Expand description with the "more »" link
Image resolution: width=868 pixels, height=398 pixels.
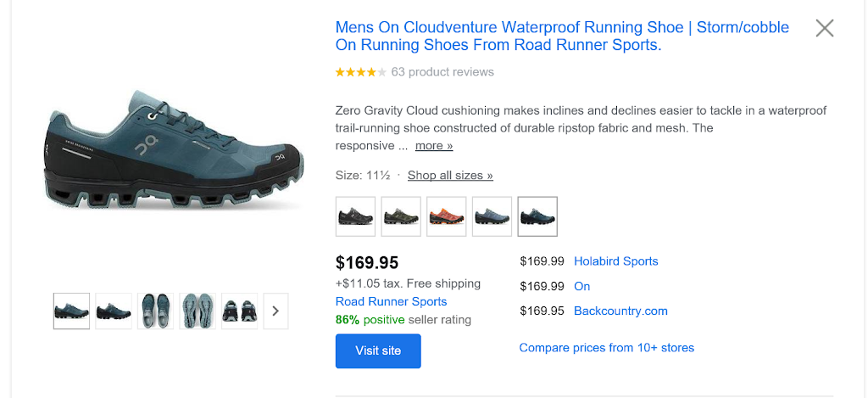pyautogui.click(x=434, y=146)
